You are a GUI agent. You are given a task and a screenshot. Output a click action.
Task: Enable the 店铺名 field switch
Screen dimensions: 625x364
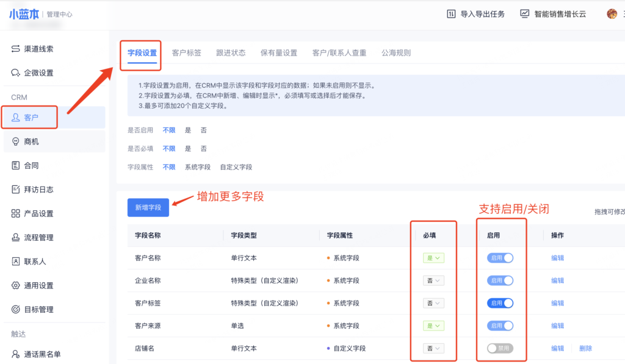pos(500,348)
